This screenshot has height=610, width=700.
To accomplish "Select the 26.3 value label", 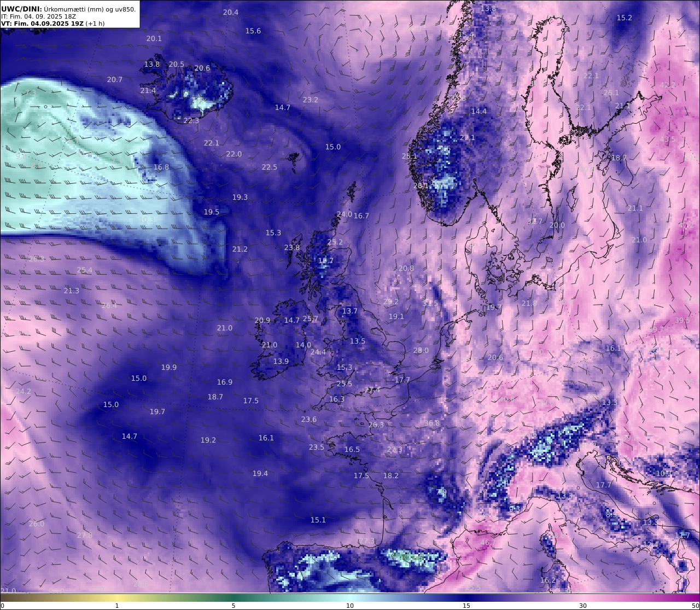I will tap(376, 425).
